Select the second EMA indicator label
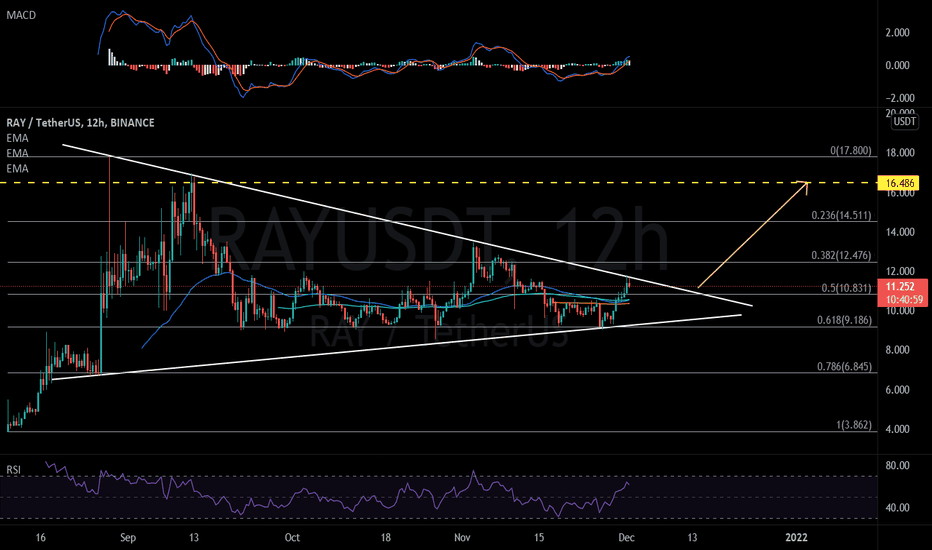Screen dimensions: 932x550 (17, 153)
